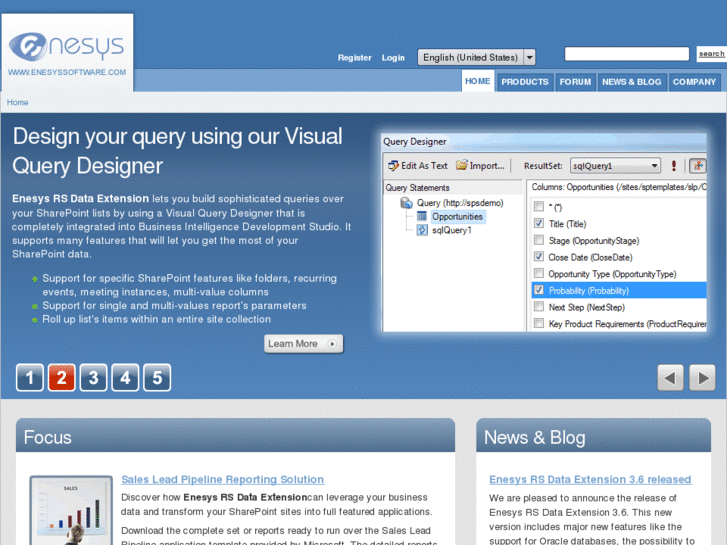Uncheck the Probability (Probability) checkbox
The height and width of the screenshot is (545, 727).
pos(538,289)
